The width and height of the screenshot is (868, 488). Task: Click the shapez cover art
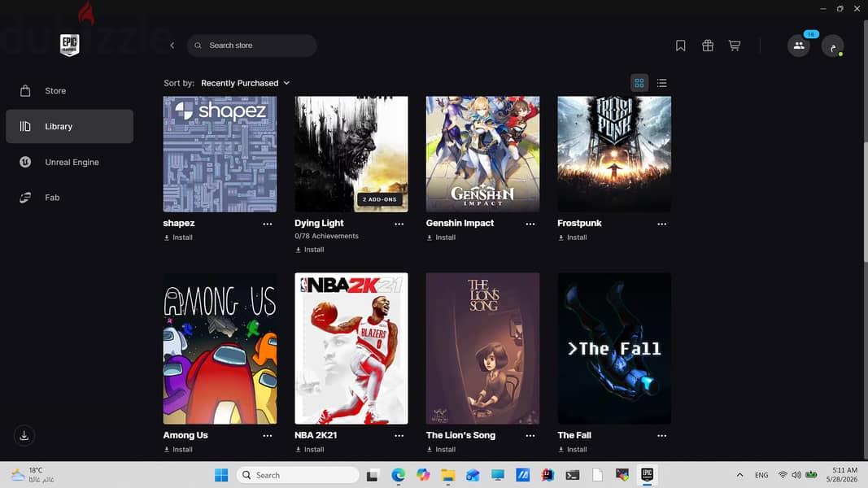pos(220,154)
